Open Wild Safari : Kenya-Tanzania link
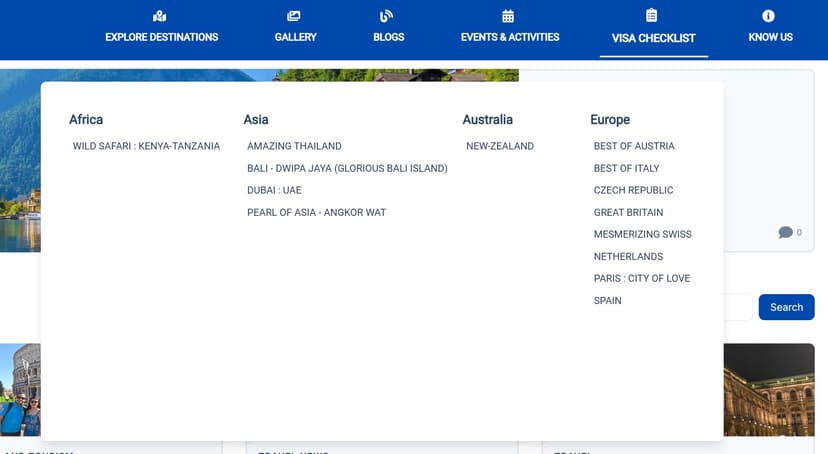Viewport: 828px width, 454px height. pos(146,146)
